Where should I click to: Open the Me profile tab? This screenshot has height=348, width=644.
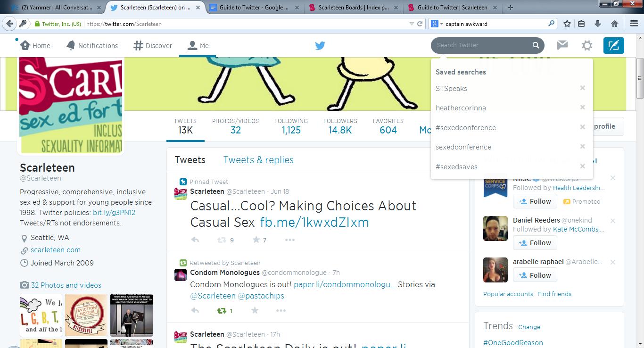point(198,45)
